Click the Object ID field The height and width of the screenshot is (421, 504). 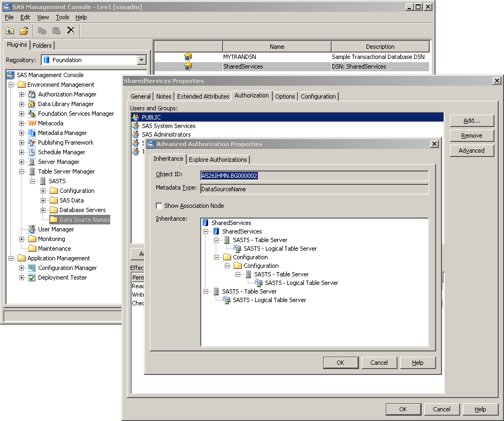[x=315, y=176]
